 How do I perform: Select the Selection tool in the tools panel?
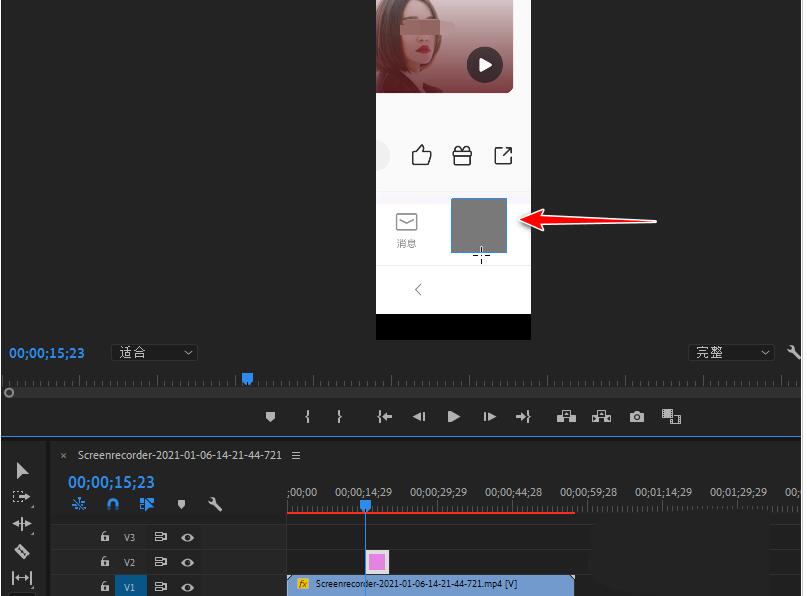[x=23, y=470]
